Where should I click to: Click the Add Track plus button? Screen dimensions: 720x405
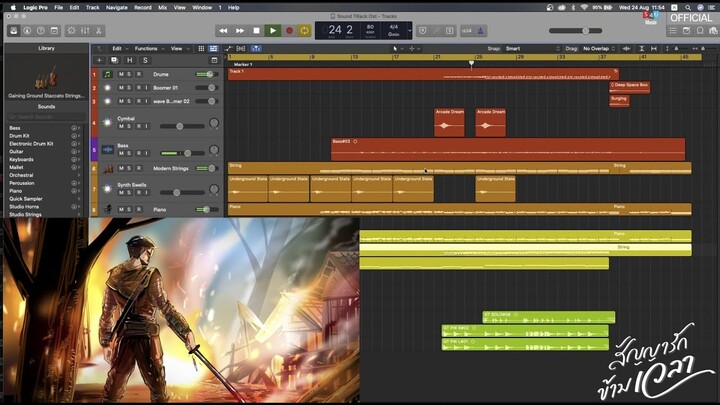tap(99, 60)
